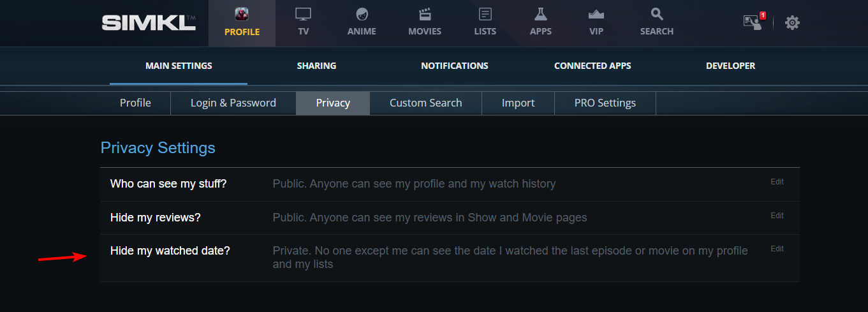Image resolution: width=868 pixels, height=312 pixels.
Task: Open the Movies clapperboard icon
Action: click(x=425, y=14)
